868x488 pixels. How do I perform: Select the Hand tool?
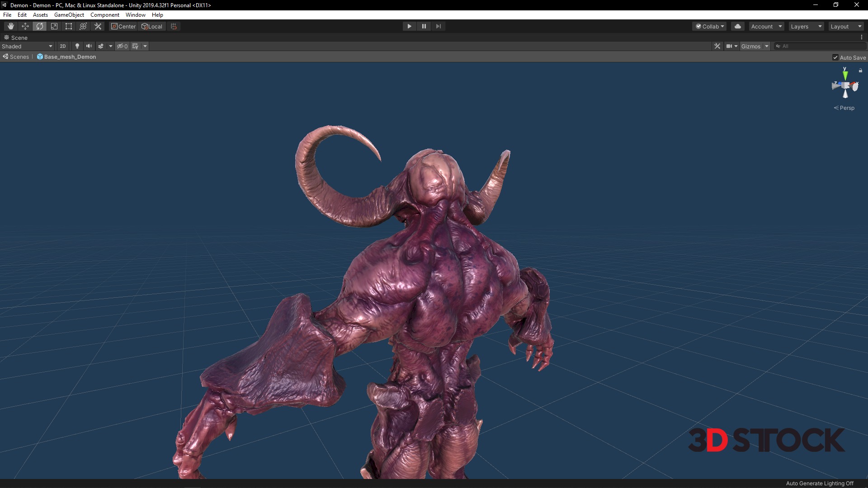click(x=11, y=26)
